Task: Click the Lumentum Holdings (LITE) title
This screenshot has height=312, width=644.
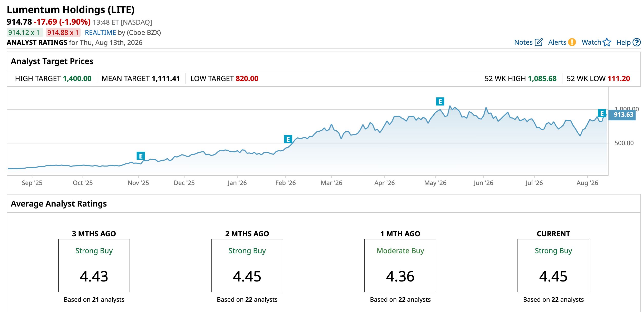Action: (x=71, y=10)
